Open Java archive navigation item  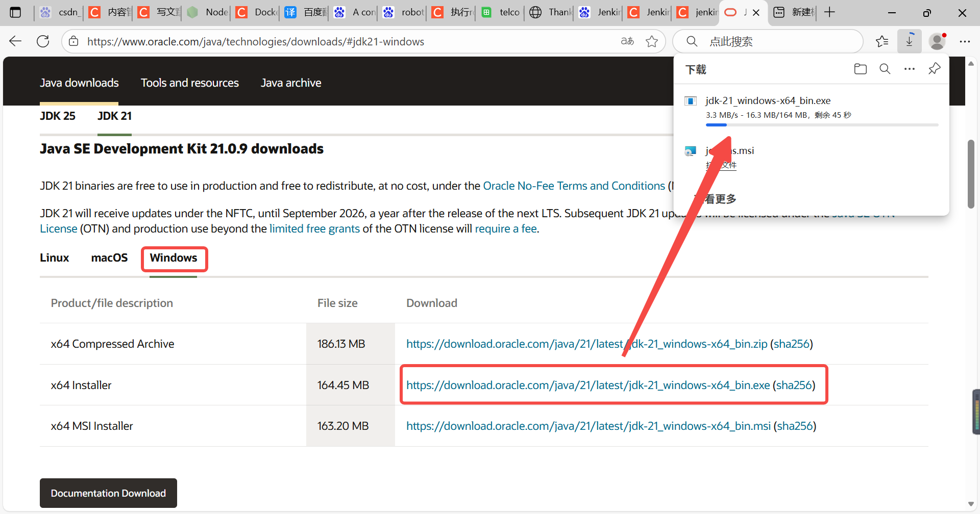tap(291, 83)
